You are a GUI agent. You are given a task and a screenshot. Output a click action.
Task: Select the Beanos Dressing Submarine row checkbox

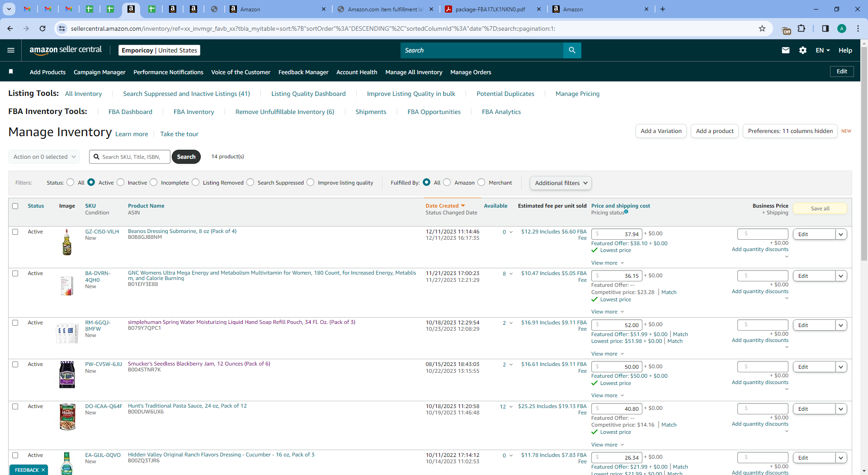15,232
